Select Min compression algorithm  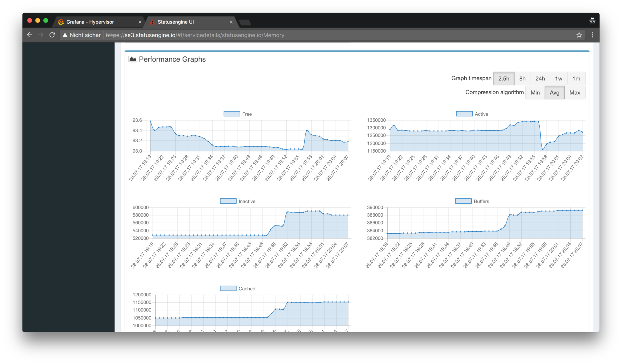pos(535,93)
